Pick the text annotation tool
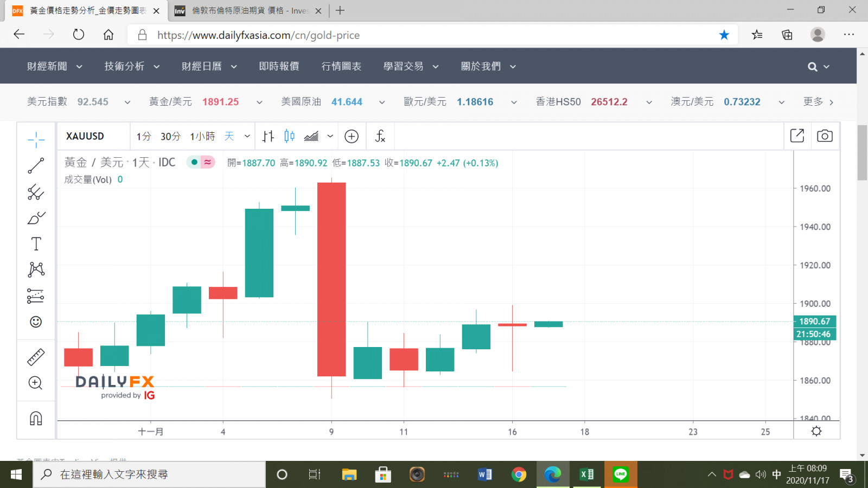Screen dimensions: 868x488 click(x=36, y=244)
